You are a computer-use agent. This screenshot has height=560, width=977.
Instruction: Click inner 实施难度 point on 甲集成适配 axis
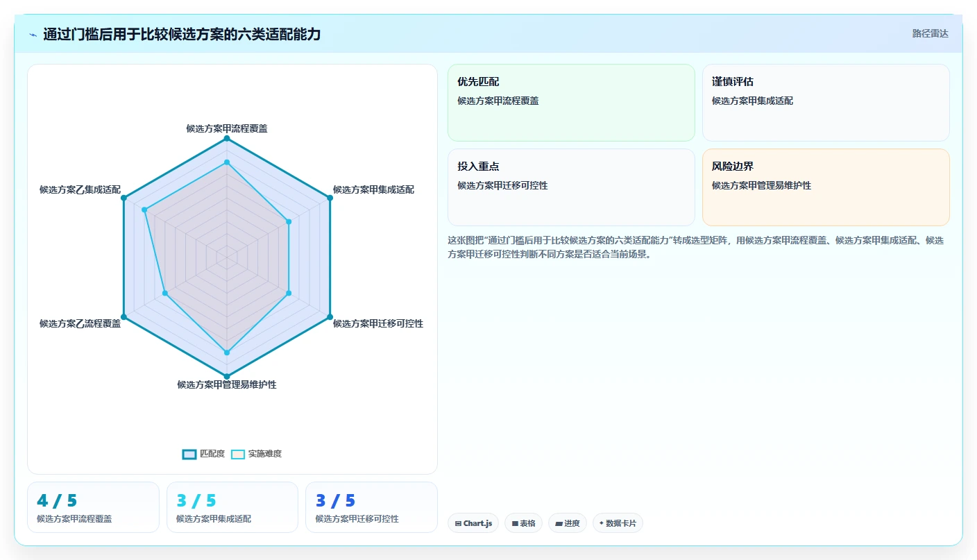(289, 222)
